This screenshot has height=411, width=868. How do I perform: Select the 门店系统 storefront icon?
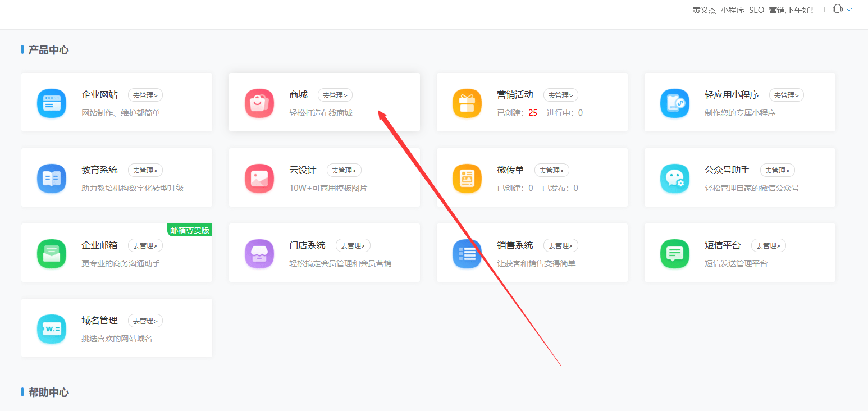point(259,254)
